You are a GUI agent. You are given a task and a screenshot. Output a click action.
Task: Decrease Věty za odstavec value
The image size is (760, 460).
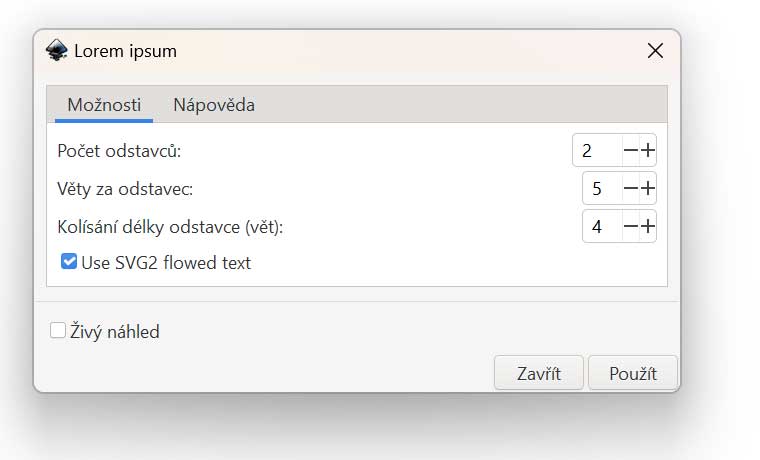coord(630,188)
